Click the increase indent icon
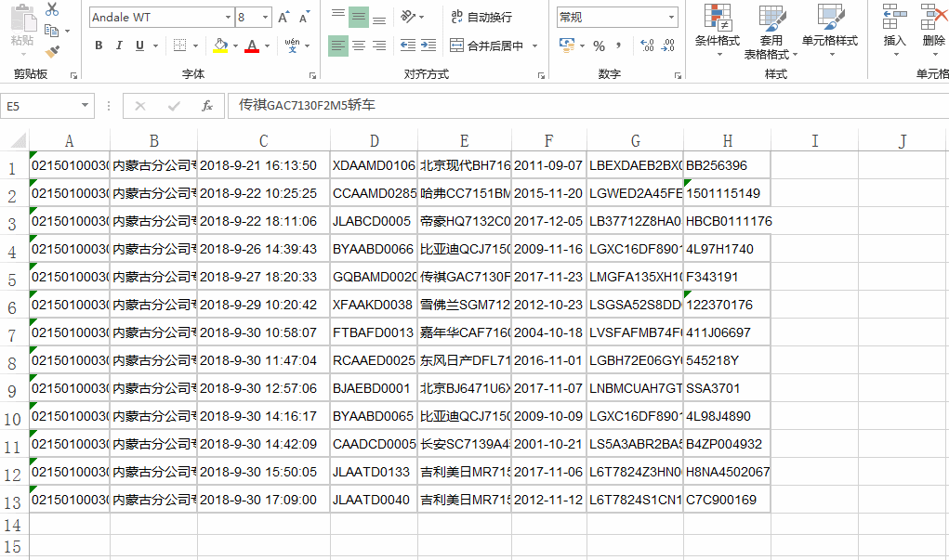The height and width of the screenshot is (560, 949). tap(428, 46)
